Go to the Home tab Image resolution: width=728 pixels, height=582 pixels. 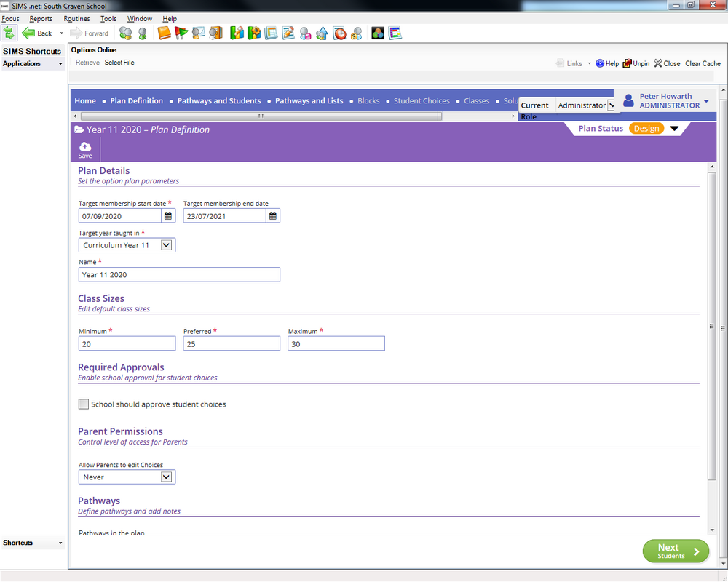(x=85, y=100)
